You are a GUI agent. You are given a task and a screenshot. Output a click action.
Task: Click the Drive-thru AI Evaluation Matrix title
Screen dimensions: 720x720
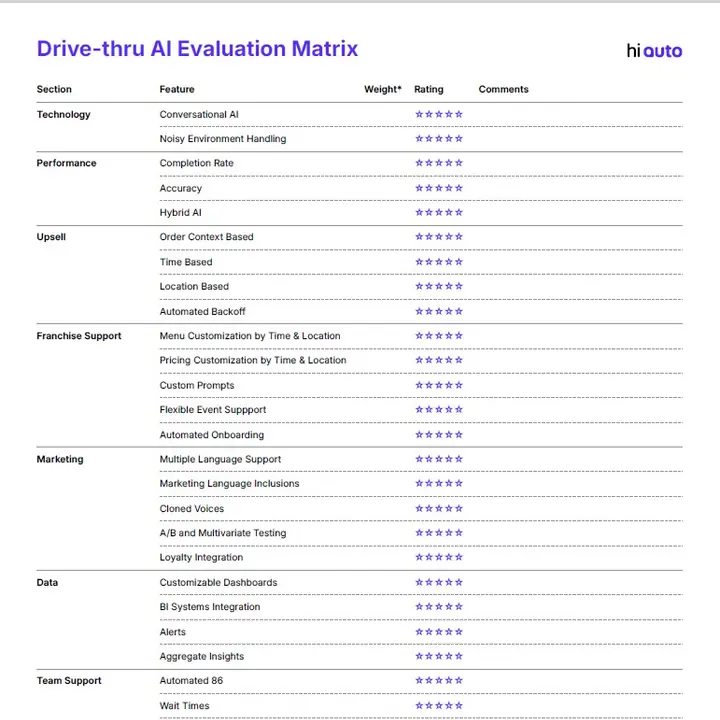coord(197,49)
